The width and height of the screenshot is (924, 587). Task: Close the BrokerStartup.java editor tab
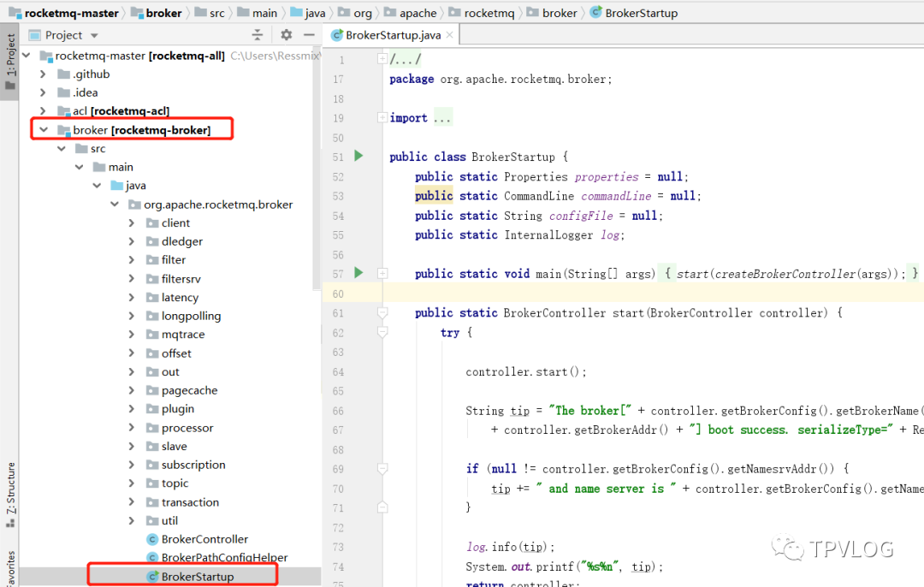click(x=447, y=35)
